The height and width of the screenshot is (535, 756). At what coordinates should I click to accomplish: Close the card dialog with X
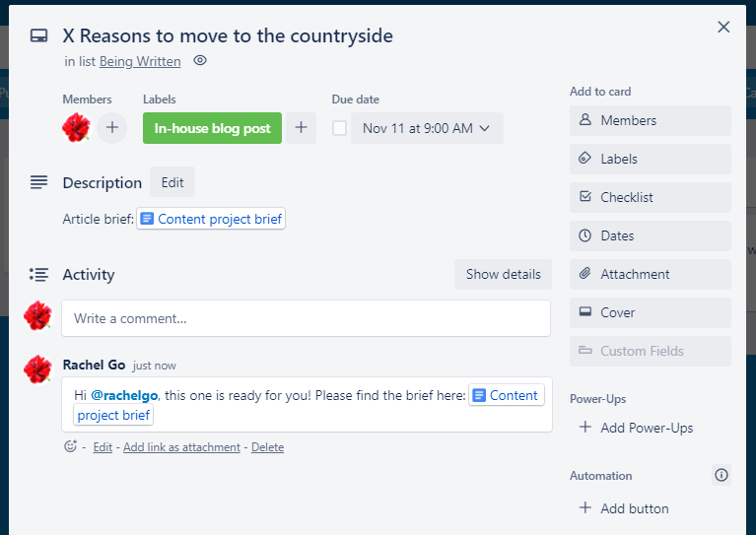pyautogui.click(x=723, y=27)
